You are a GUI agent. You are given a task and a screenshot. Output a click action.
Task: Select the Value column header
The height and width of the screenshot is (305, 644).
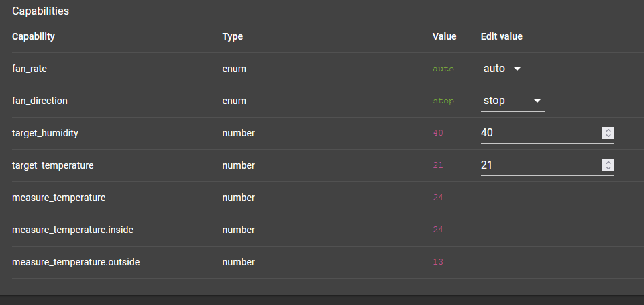(444, 36)
